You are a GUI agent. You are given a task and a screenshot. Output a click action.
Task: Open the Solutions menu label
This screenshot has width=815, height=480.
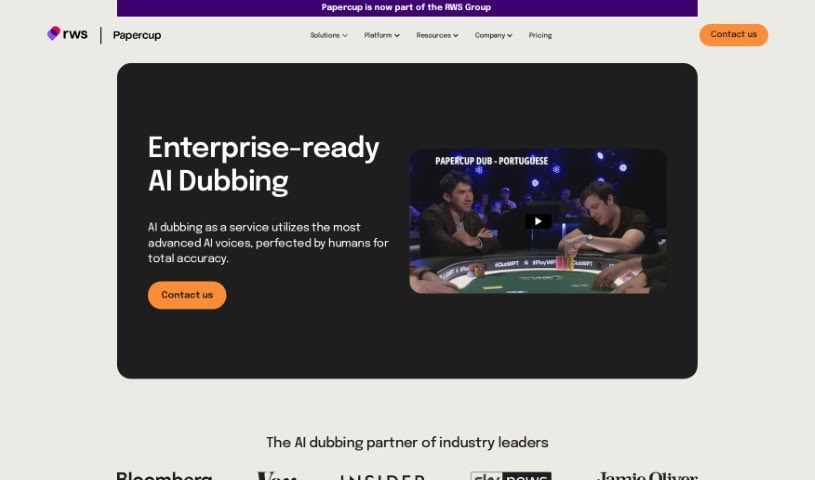(325, 35)
